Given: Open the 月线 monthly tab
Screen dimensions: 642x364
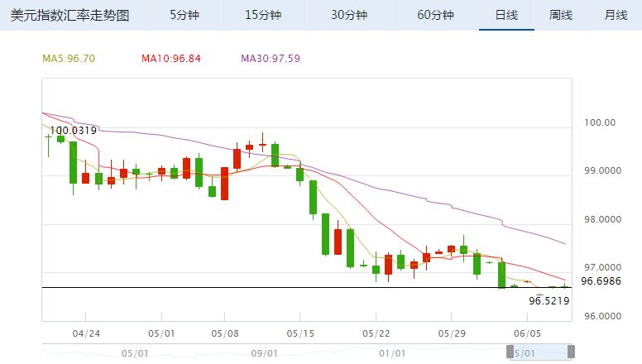Looking at the screenshot, I should [616, 15].
